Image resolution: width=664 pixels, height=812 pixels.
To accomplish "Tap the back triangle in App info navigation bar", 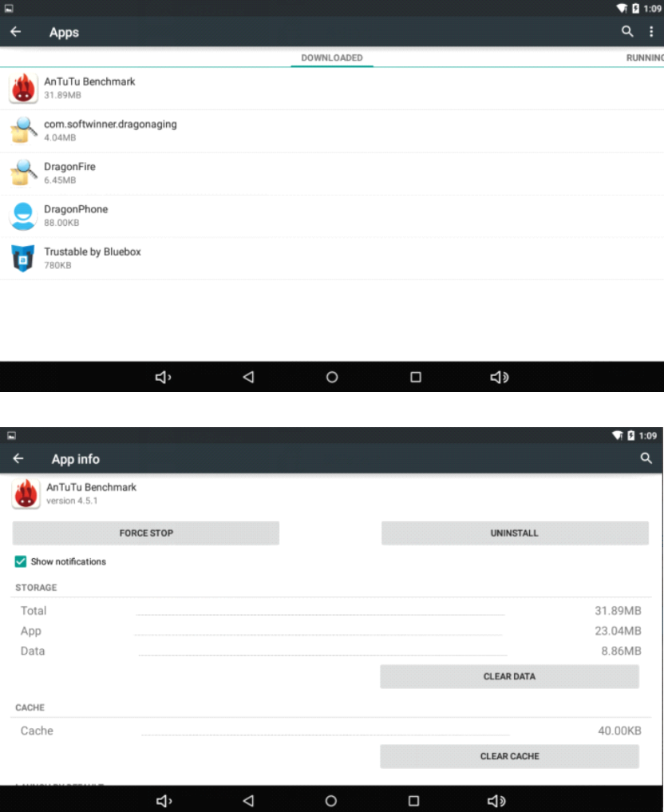I will point(248,801).
